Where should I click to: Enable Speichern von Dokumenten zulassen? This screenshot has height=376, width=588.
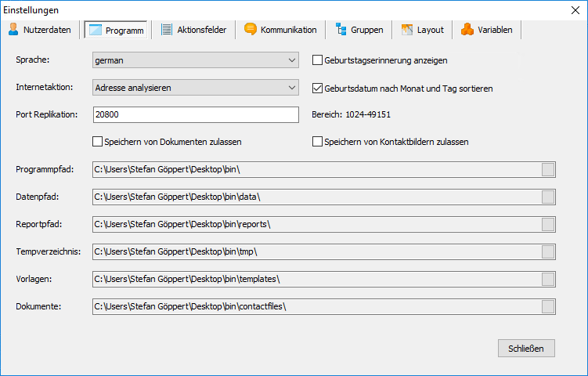98,142
